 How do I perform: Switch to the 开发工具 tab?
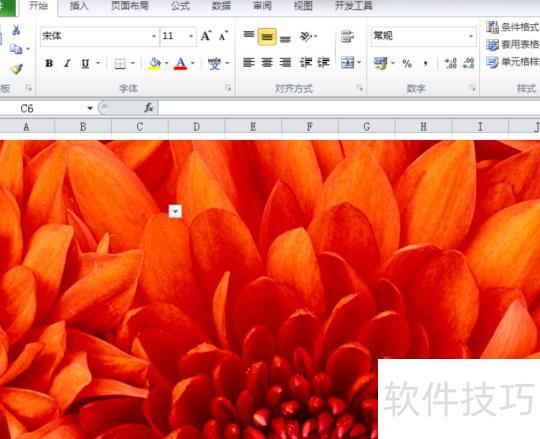[353, 6]
